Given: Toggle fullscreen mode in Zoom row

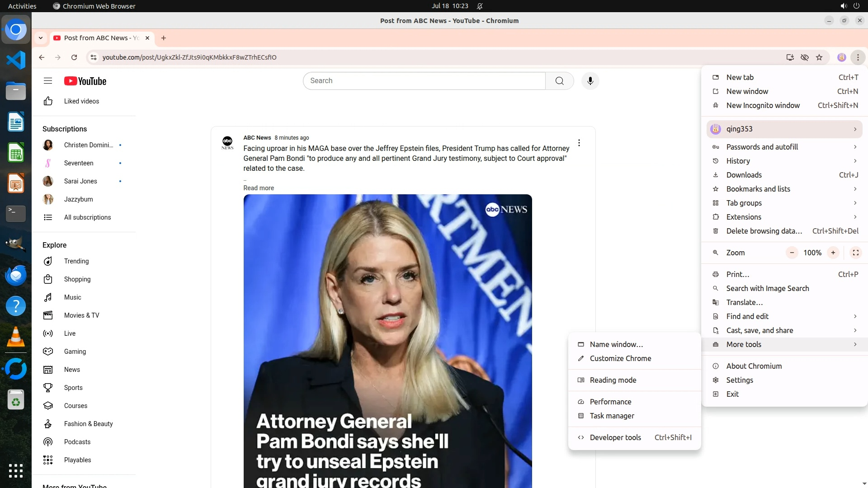Looking at the screenshot, I should coord(855,253).
